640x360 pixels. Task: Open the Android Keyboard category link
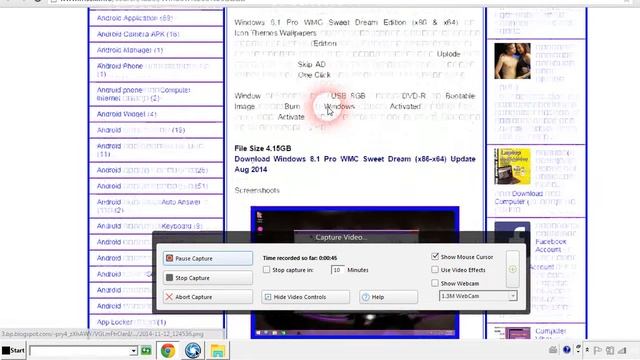149,226
